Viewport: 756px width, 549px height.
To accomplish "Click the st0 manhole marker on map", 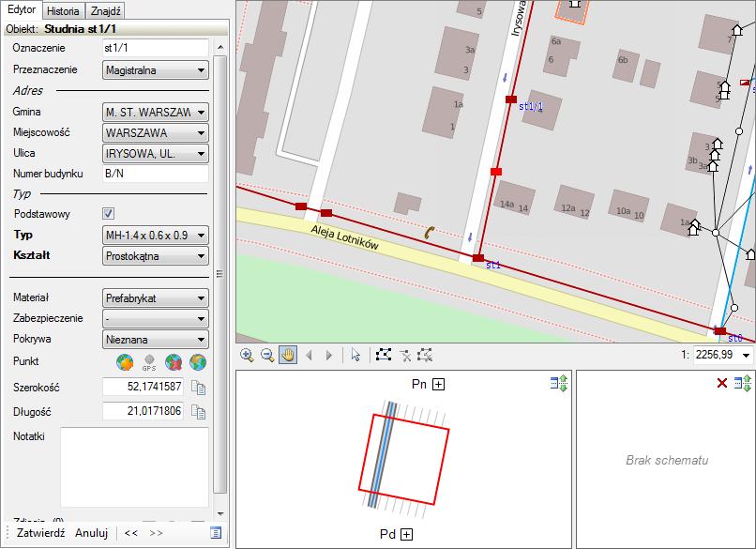I will click(719, 331).
